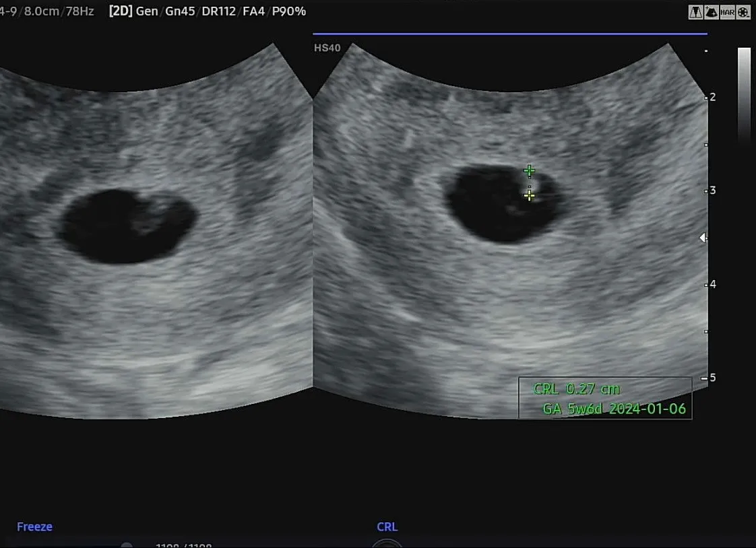
Task: Click the P90% power value
Action: click(x=289, y=11)
